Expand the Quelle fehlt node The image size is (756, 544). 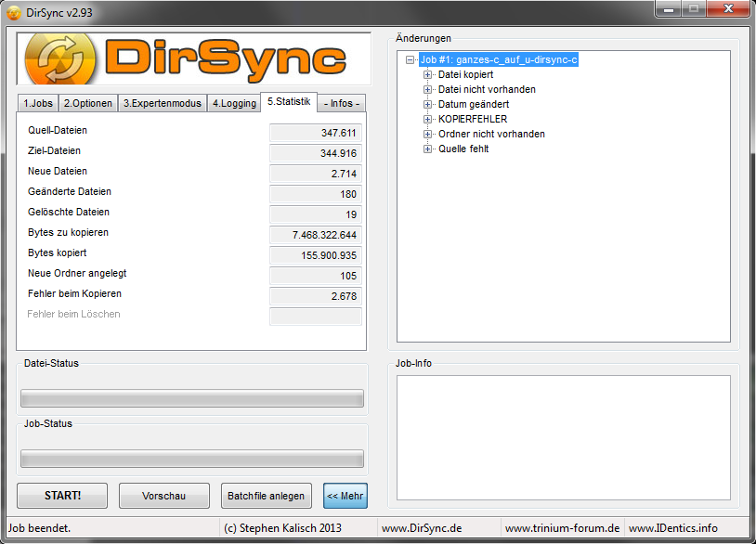coord(427,149)
